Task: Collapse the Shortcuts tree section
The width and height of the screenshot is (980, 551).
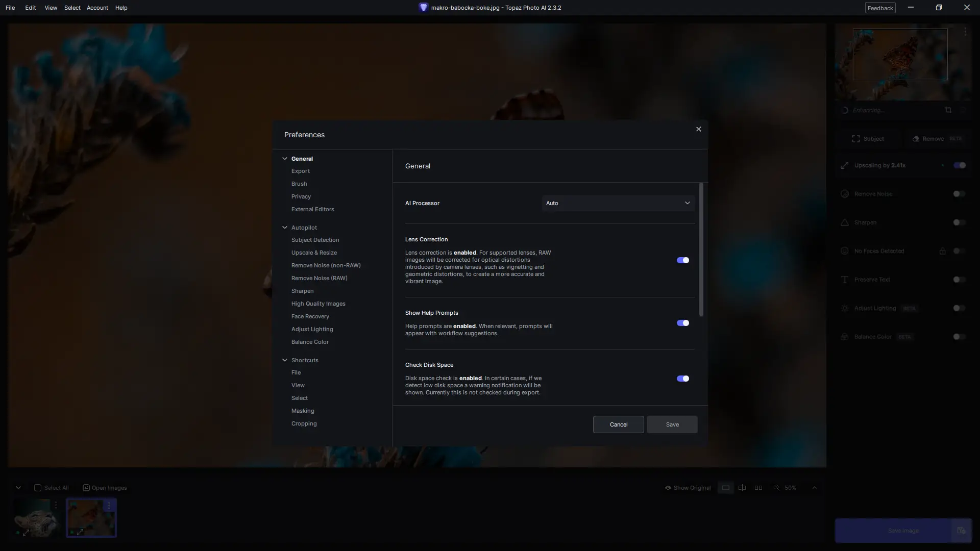Action: point(285,360)
